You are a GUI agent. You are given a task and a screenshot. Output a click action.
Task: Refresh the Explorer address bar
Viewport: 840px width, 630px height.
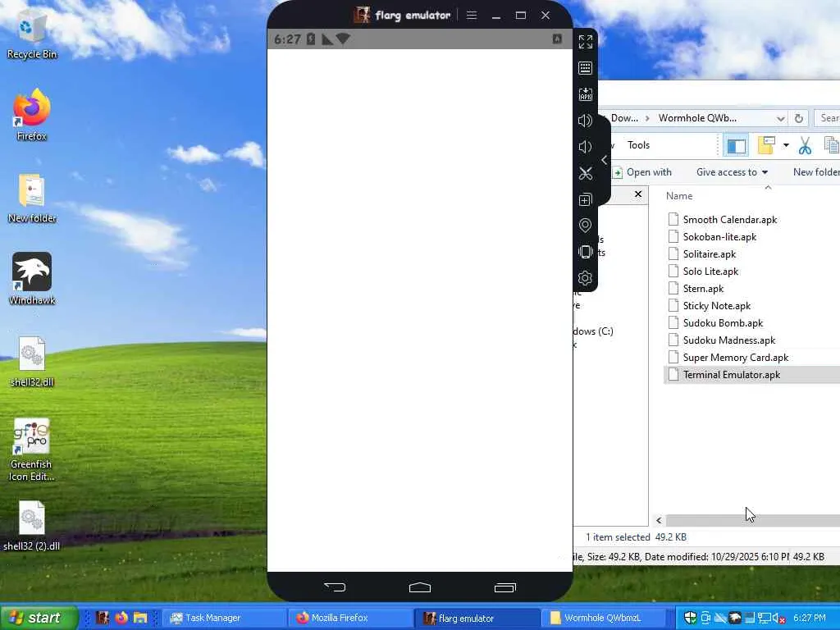tap(799, 118)
